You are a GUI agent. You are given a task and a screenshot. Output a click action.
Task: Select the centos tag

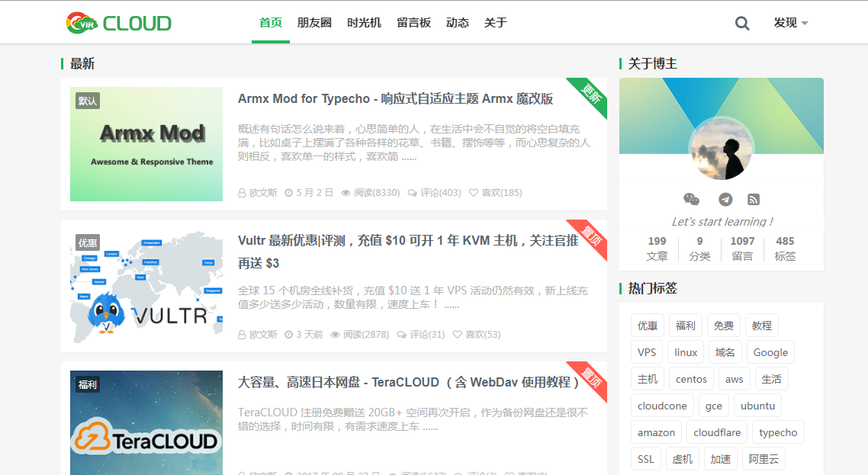[x=691, y=379]
